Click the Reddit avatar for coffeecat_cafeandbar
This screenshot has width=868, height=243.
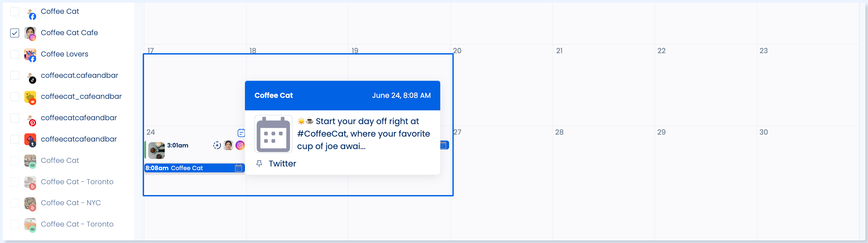[x=30, y=98]
